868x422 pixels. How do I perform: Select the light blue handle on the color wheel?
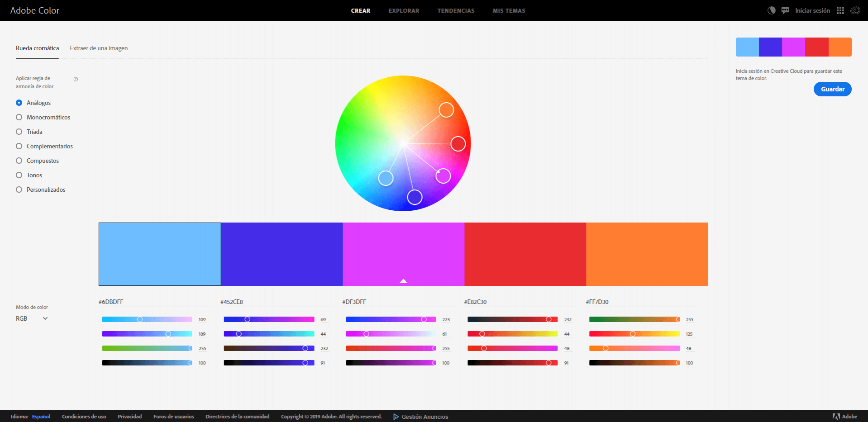click(x=386, y=178)
